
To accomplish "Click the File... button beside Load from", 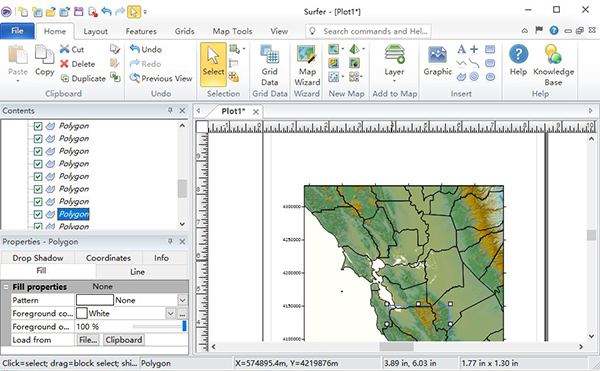I will click(88, 340).
